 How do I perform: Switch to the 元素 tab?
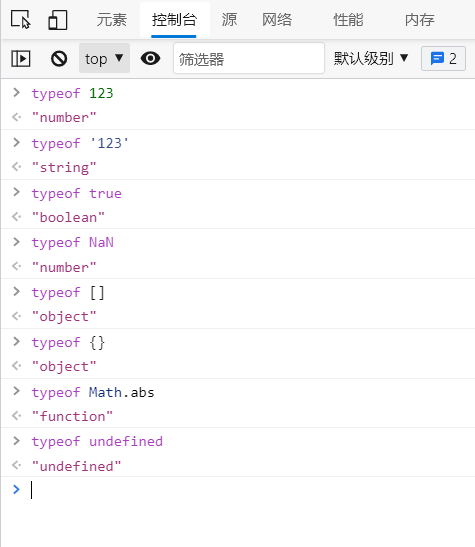point(112,20)
